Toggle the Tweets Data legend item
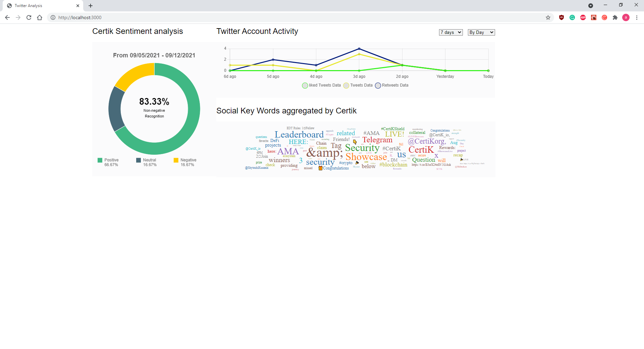Image resolution: width=644 pixels, height=349 pixels. click(358, 85)
